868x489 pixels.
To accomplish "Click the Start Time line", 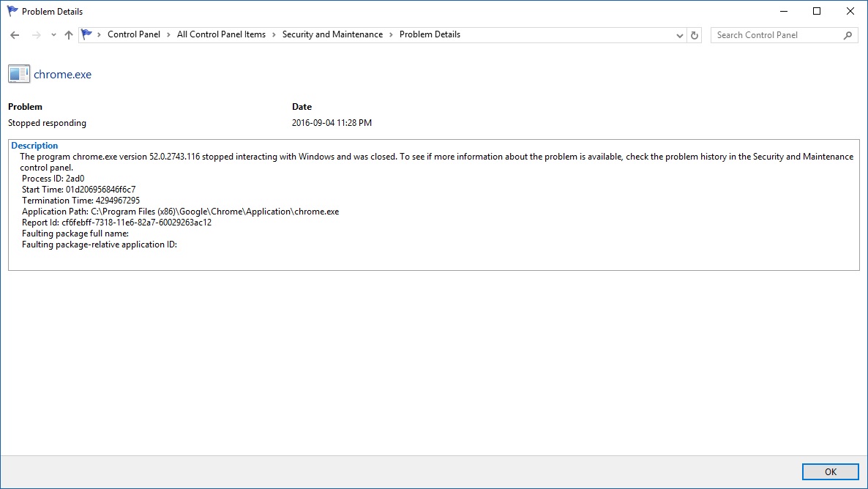I will [x=78, y=190].
